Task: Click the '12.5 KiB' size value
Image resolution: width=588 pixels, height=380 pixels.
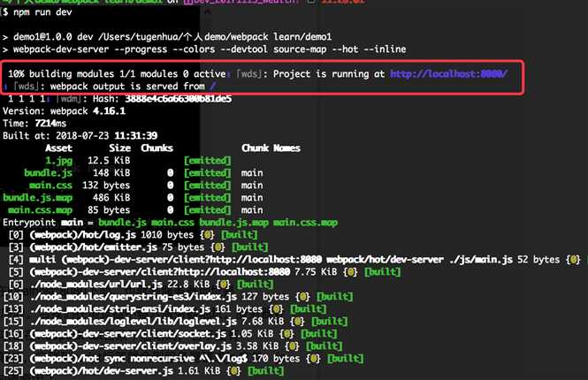Action: pyautogui.click(x=109, y=160)
